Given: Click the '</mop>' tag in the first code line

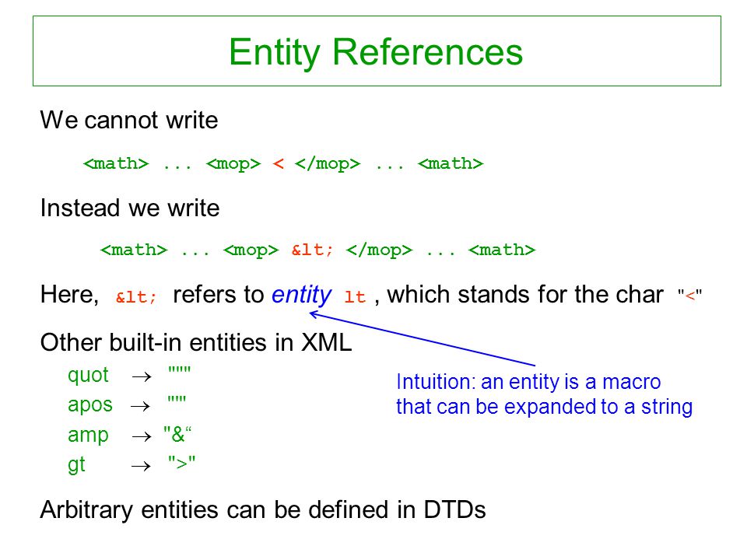Looking at the screenshot, I should 328,164.
